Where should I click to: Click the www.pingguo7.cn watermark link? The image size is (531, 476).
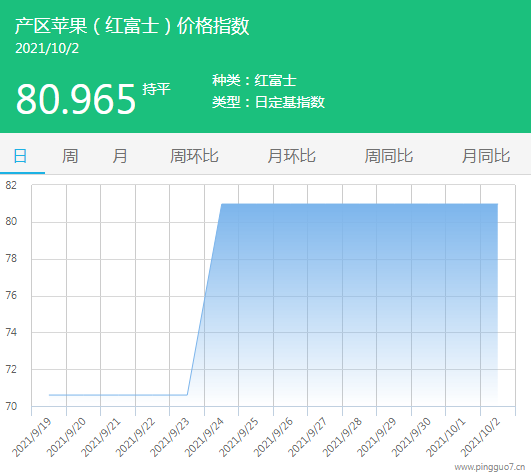tap(490, 468)
